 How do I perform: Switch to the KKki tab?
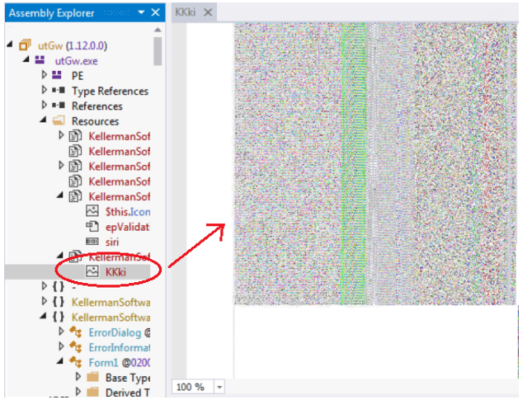[x=187, y=12]
